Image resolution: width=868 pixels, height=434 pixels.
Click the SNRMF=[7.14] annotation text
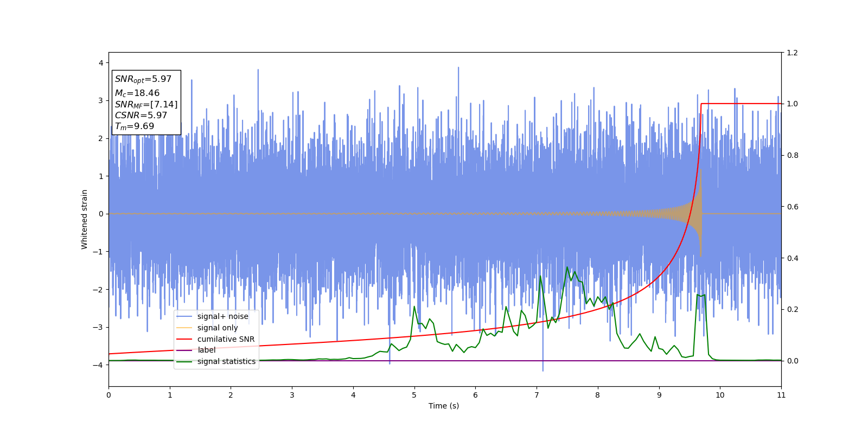click(146, 104)
